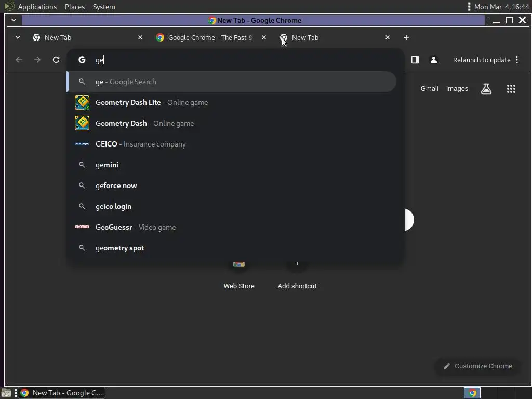The height and width of the screenshot is (399, 532).
Task: Open the Gmail link
Action: coord(429,88)
